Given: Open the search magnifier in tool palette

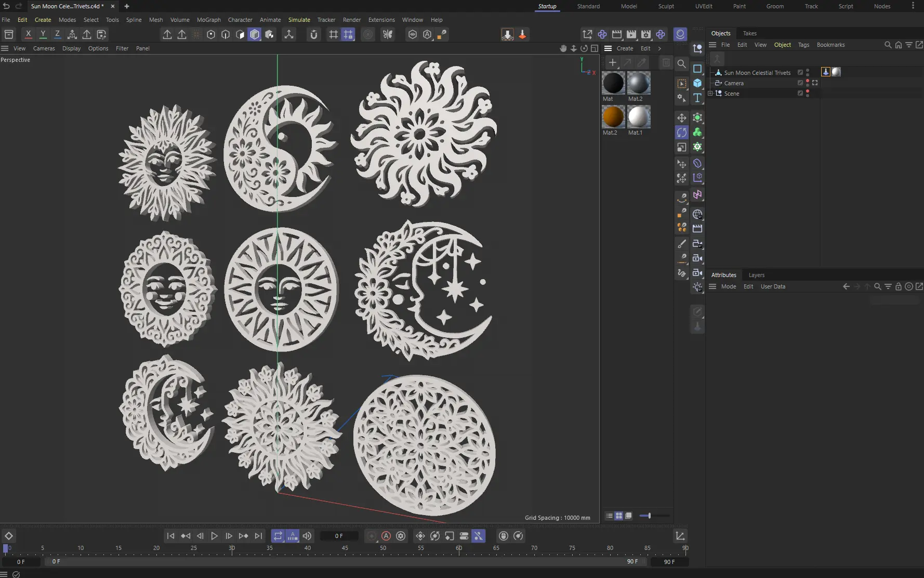Looking at the screenshot, I should 682,64.
